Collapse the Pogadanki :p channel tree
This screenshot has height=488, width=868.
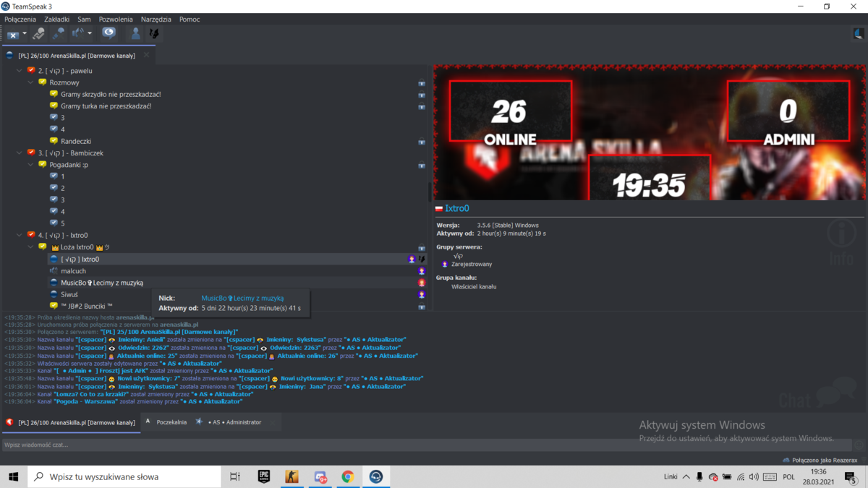(x=31, y=165)
